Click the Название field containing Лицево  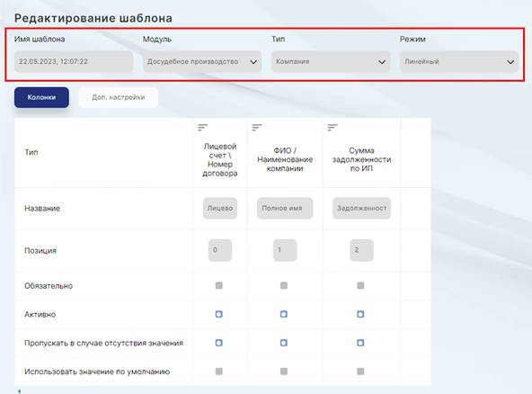[220, 208]
